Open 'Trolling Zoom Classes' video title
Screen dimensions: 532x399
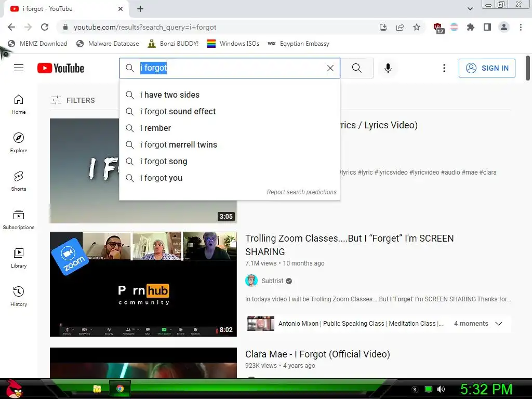350,245
